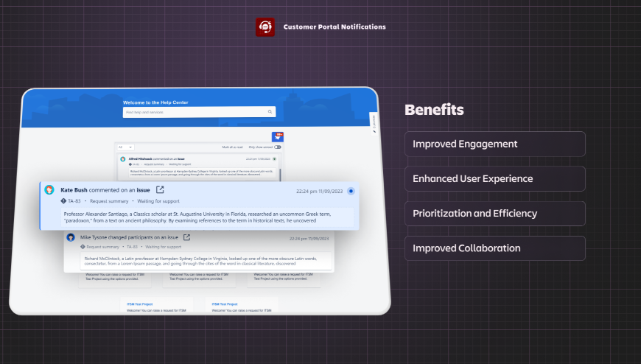Mark Kate Bush notification read via blue dot
This screenshot has width=641, height=364.
pos(351,191)
